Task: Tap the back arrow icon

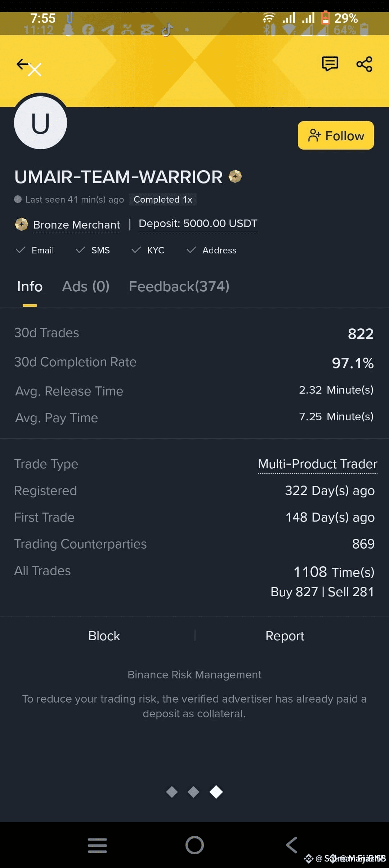Action: point(23,65)
